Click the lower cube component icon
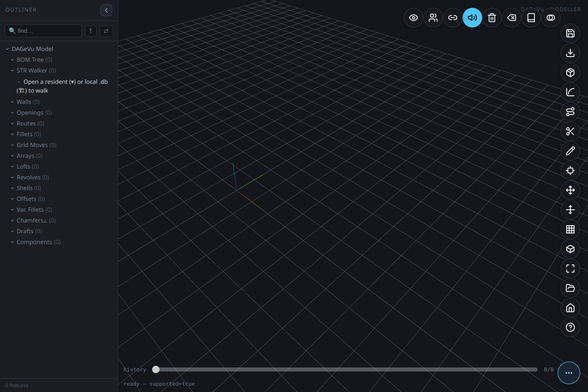This screenshot has height=392, width=588. [570, 249]
